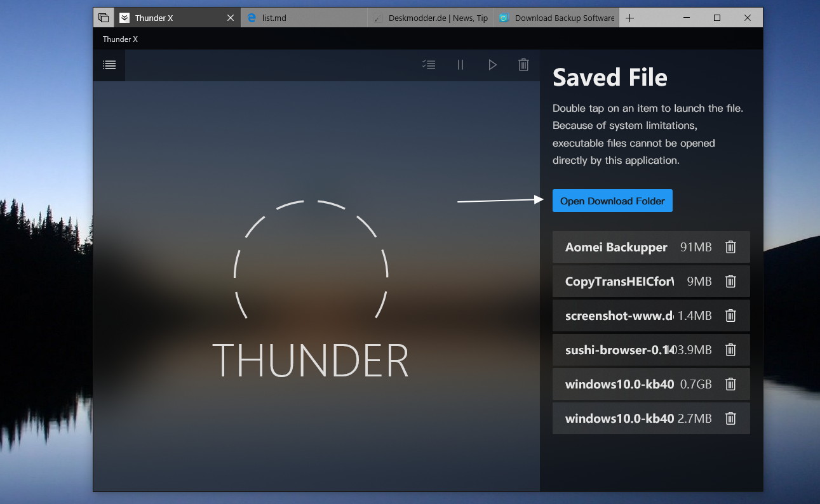Switch to the list.md tab
Screen dimensions: 820x504
coord(304,18)
